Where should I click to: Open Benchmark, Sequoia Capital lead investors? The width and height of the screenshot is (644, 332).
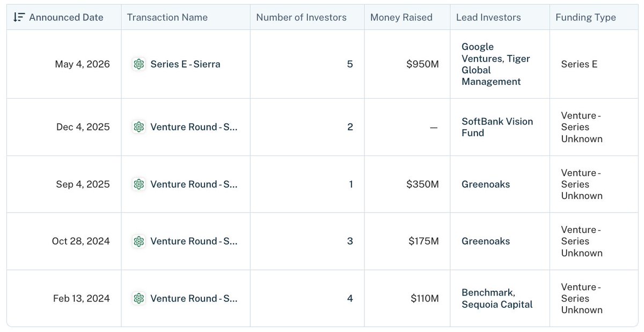click(x=497, y=299)
